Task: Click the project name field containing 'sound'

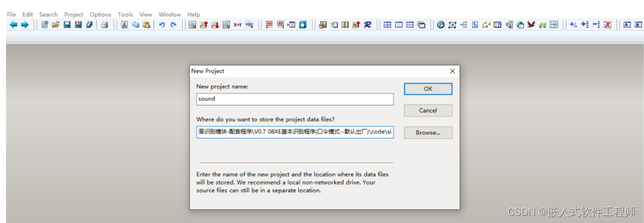Action: tap(295, 99)
